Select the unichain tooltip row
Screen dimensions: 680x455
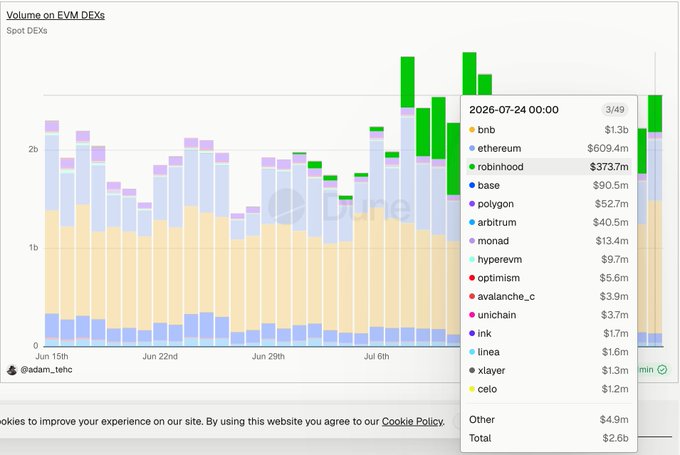tap(549, 315)
